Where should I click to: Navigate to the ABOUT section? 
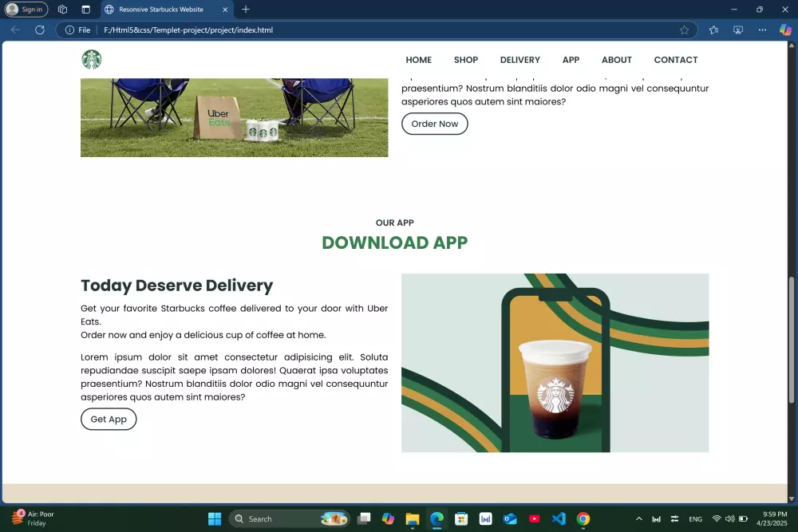tap(616, 60)
